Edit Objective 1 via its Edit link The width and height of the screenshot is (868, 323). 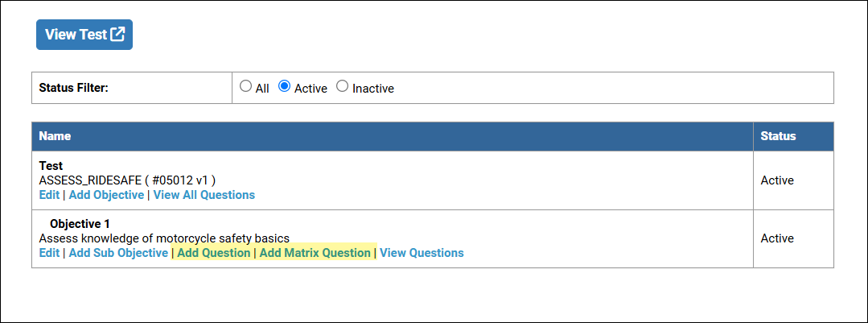tap(49, 253)
